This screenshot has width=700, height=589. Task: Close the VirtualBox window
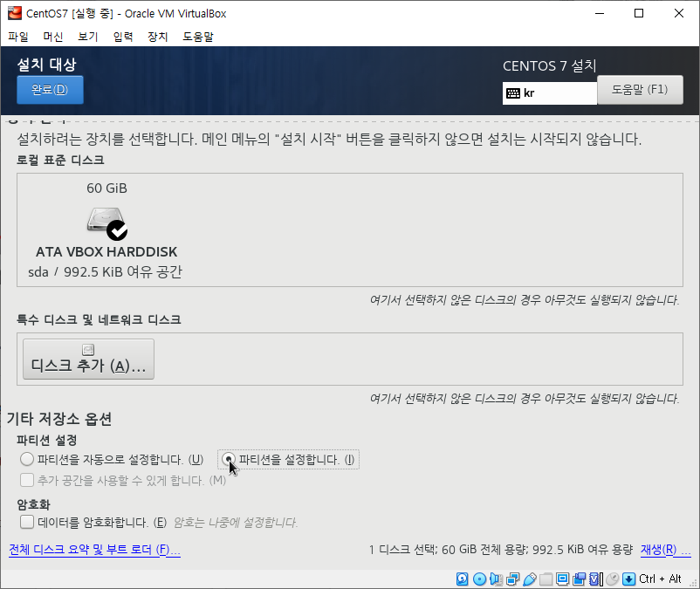point(678,13)
